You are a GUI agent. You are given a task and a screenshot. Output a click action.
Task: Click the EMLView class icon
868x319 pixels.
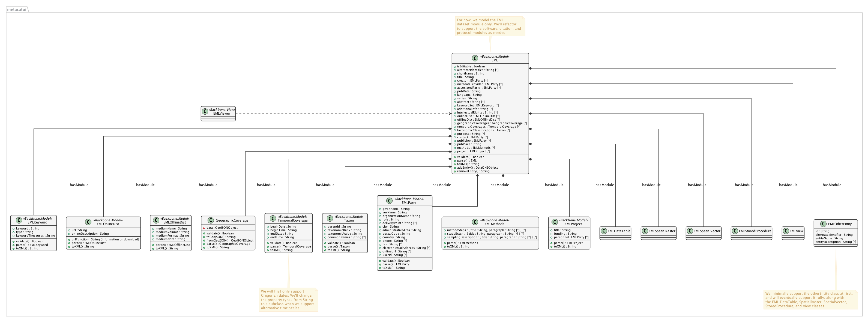786,231
